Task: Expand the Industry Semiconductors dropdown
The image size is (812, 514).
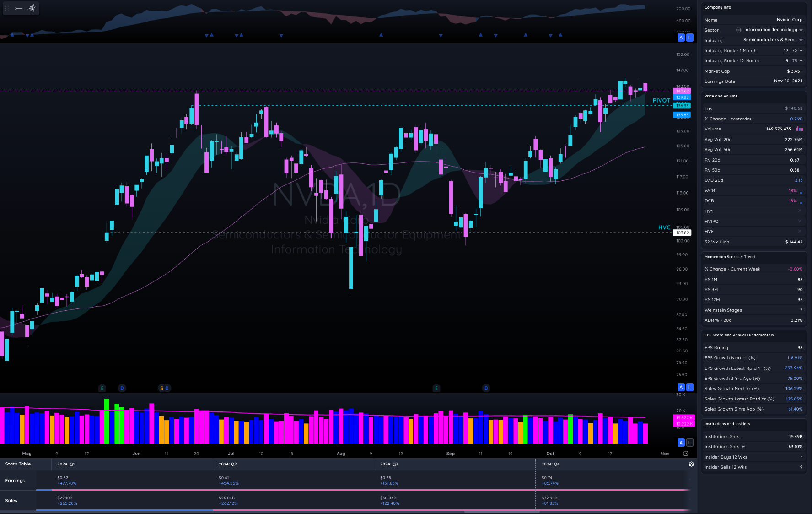Action: [x=801, y=40]
